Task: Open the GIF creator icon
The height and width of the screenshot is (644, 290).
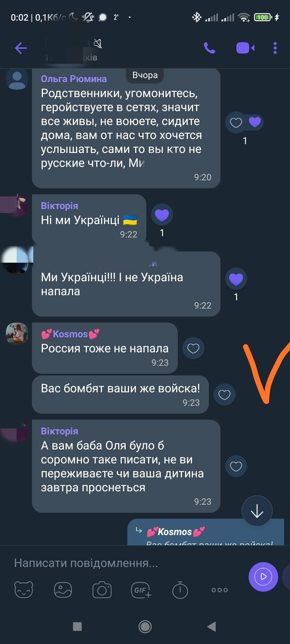Action: click(141, 590)
